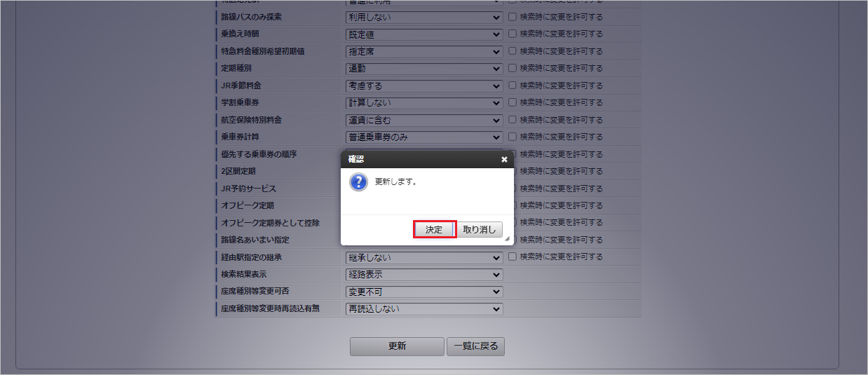Open the 航空保険特別料金 dropdown showing 運賃に含む

[424, 120]
